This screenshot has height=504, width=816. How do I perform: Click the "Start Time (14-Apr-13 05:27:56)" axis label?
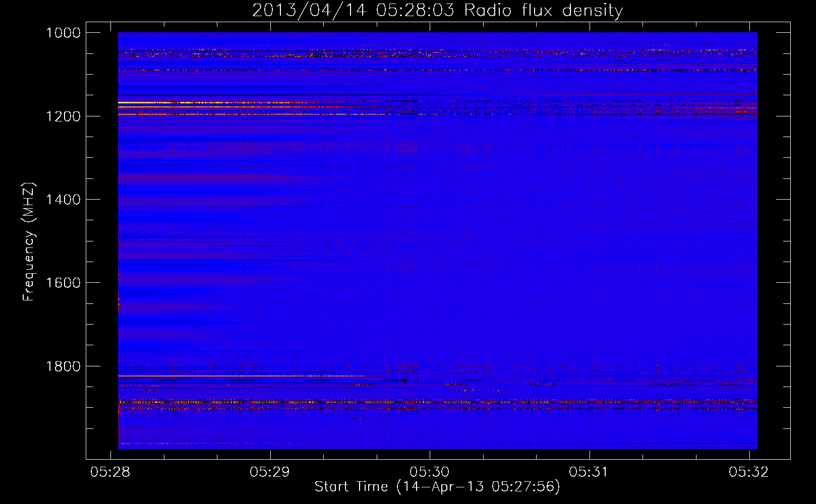437,487
